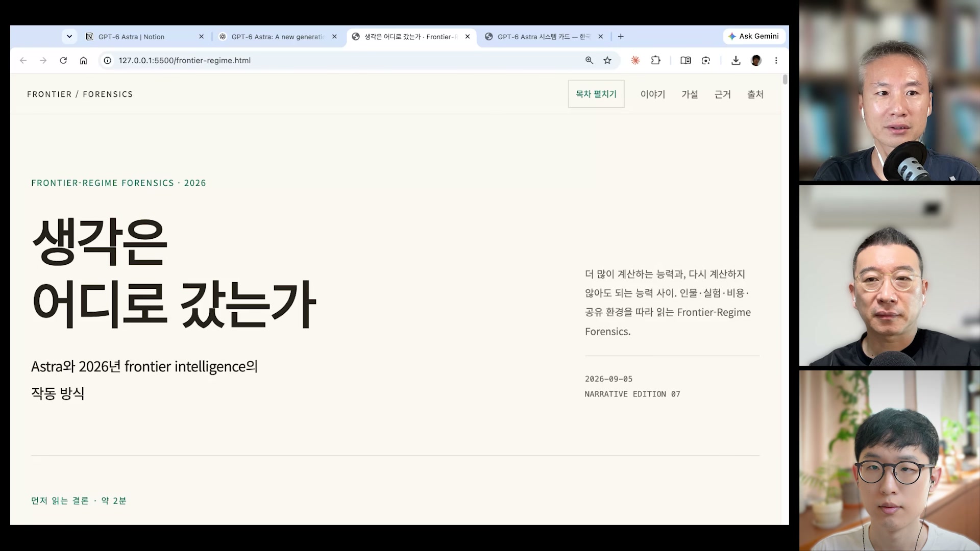This screenshot has width=980, height=551.
Task: Switch to the GPT-6 Astra Notion tab
Action: pos(145,37)
